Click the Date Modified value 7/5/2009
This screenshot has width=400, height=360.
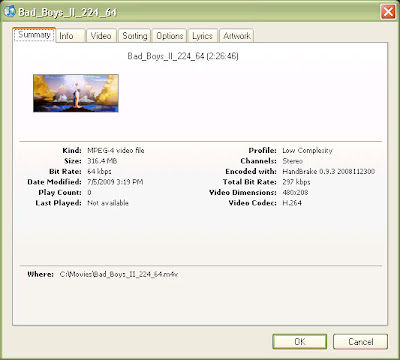[x=115, y=182]
